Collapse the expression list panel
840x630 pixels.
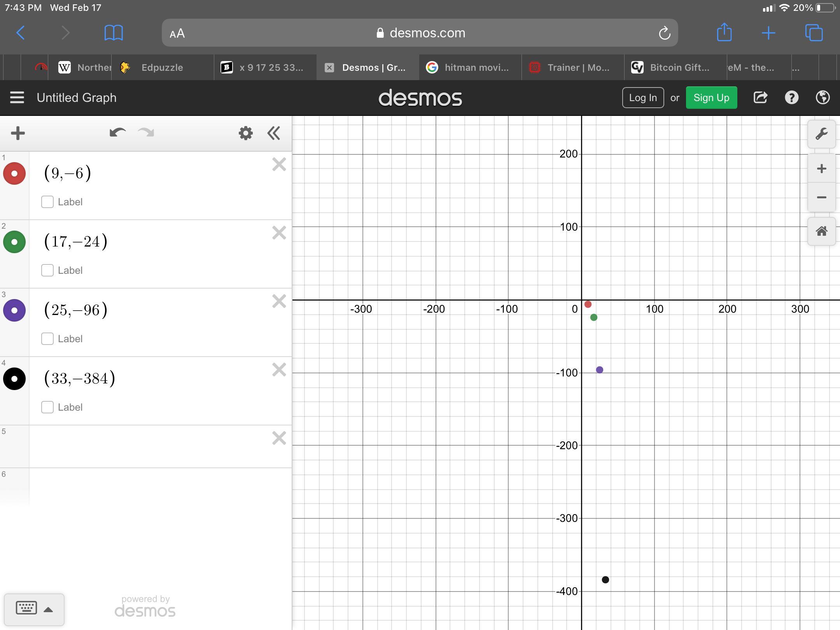tap(274, 133)
